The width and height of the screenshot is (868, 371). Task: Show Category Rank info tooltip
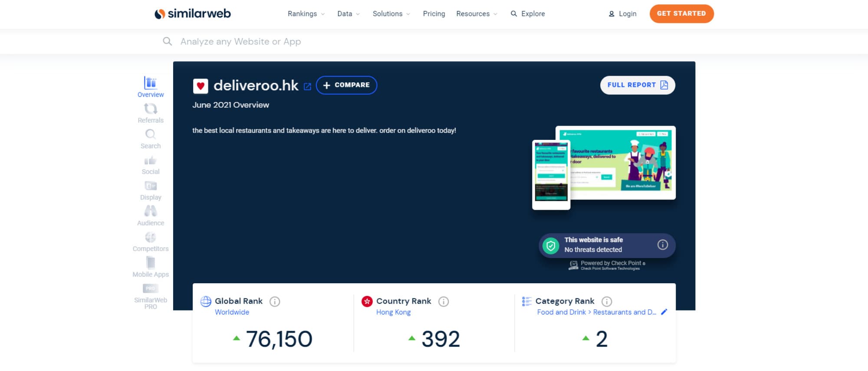pos(607,301)
